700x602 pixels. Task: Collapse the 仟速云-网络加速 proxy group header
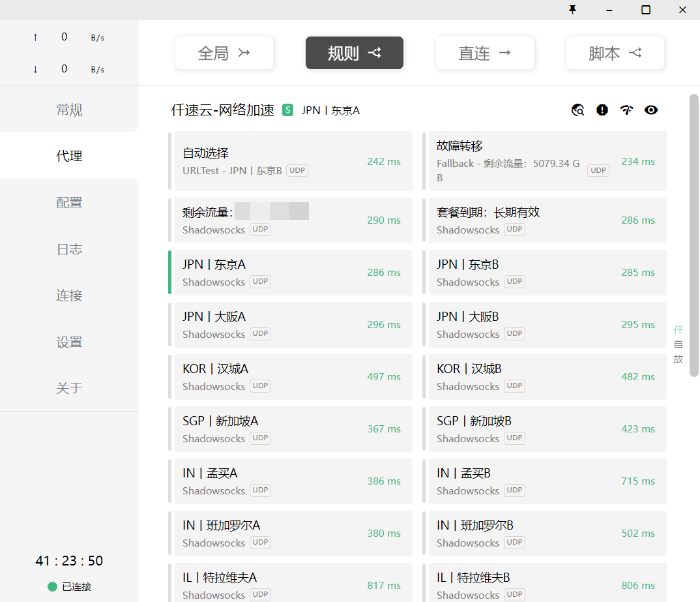[x=223, y=110]
